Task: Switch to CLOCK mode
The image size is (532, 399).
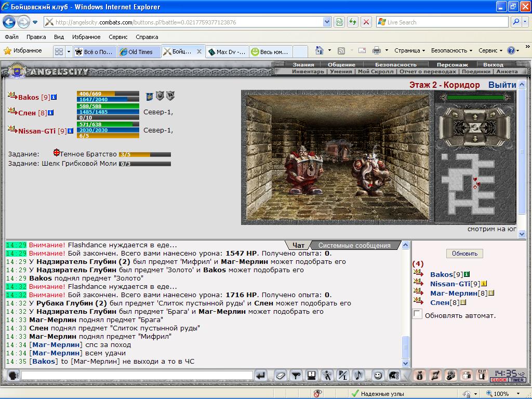Action: (499, 380)
